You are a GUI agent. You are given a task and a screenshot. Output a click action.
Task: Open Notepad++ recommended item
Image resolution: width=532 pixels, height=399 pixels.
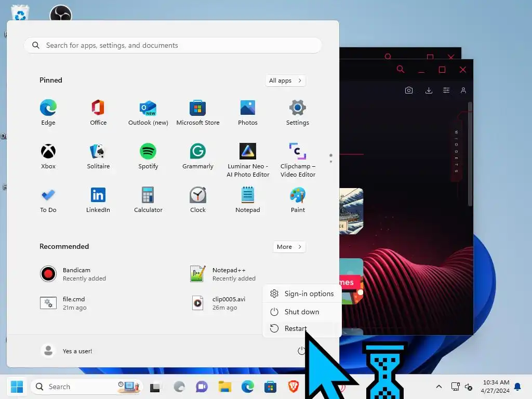tap(222, 274)
